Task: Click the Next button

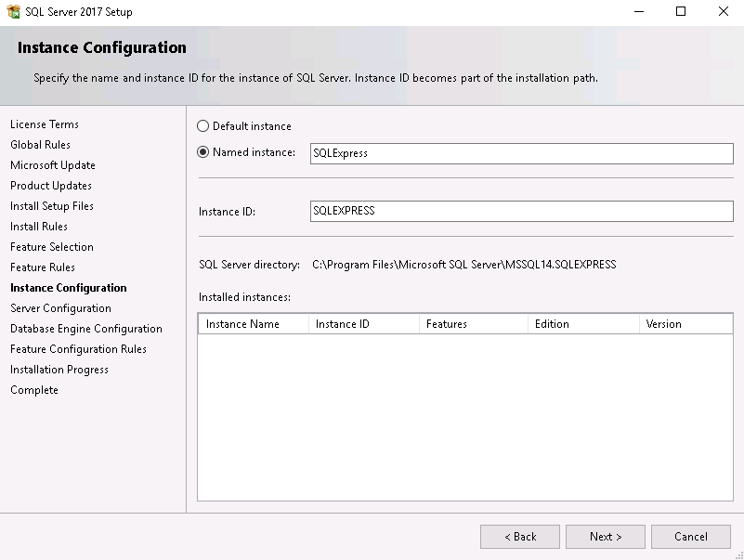Action: click(x=605, y=537)
